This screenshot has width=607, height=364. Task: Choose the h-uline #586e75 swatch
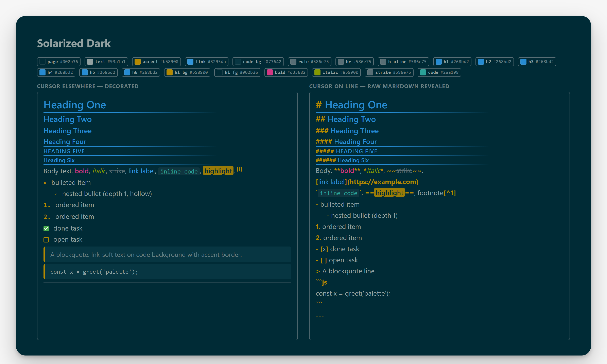click(x=403, y=61)
